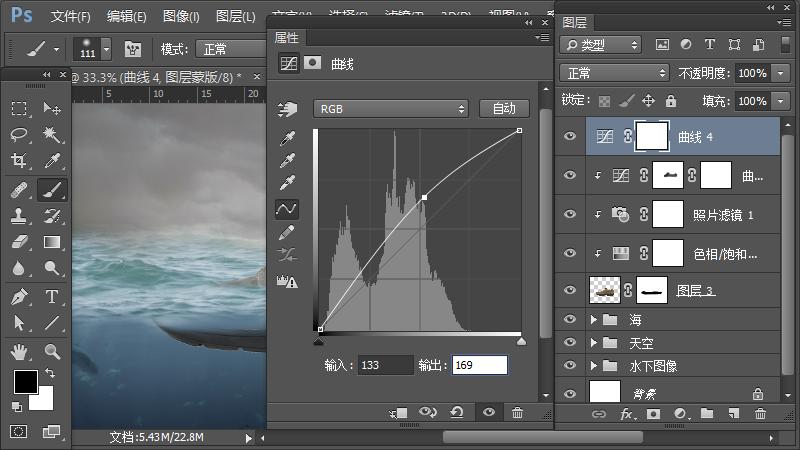Viewport: 800px width, 450px height.
Task: Click the foreground black color swatch
Action: 24,382
